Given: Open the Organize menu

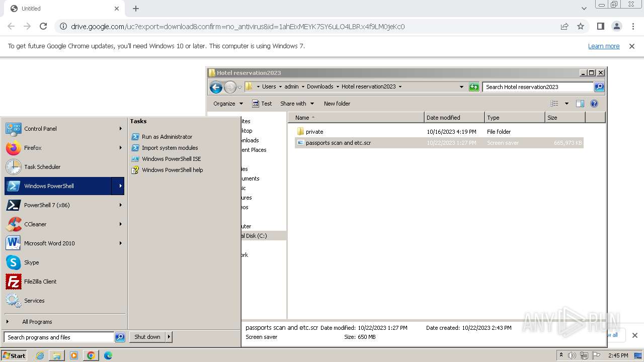Looking at the screenshot, I should (x=228, y=104).
